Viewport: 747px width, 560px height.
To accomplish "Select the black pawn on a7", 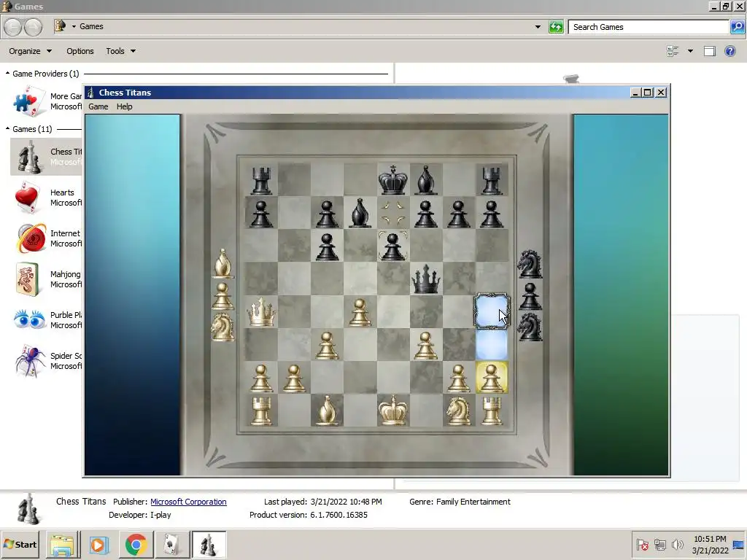I will [x=261, y=214].
